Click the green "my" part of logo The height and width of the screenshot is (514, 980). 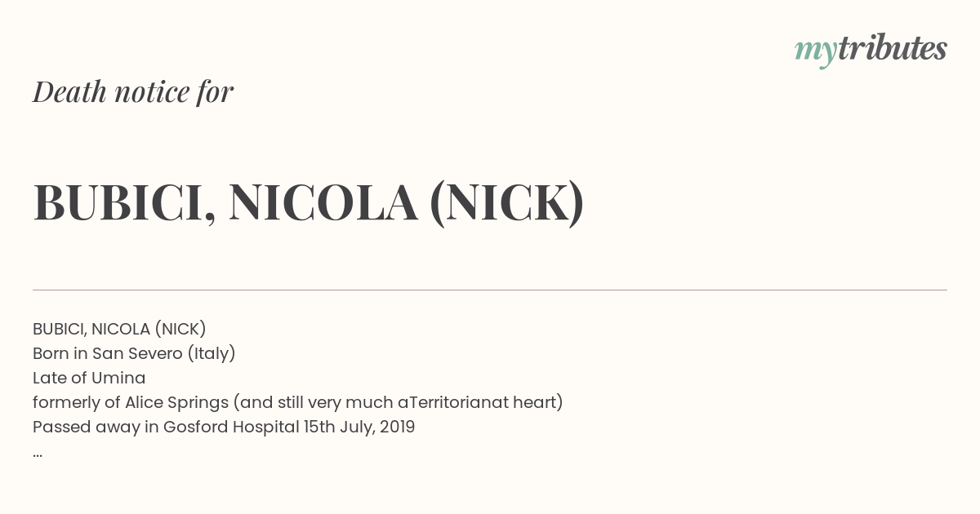point(815,52)
